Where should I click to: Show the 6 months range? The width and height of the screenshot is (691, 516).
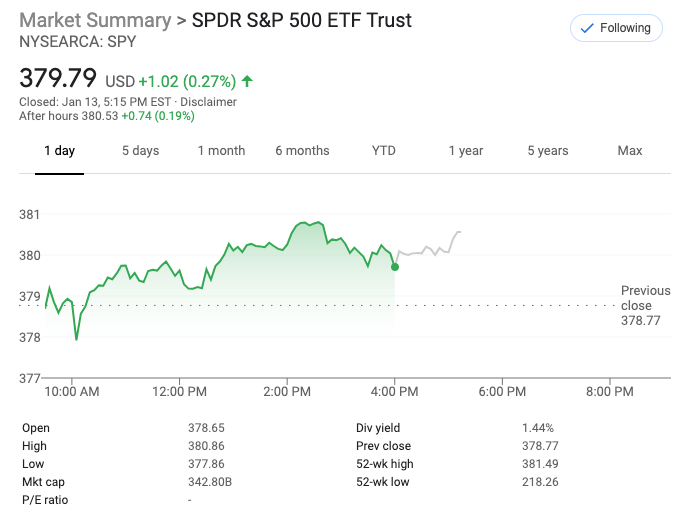click(302, 151)
